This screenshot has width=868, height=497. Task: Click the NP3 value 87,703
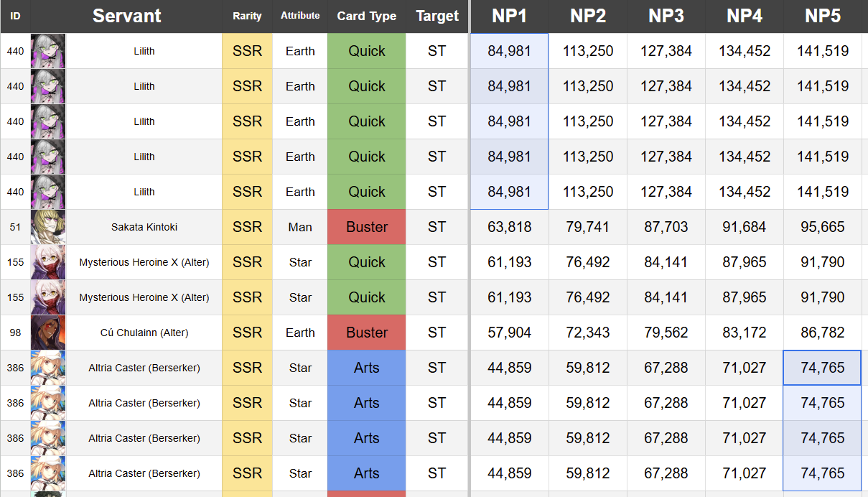pos(666,227)
